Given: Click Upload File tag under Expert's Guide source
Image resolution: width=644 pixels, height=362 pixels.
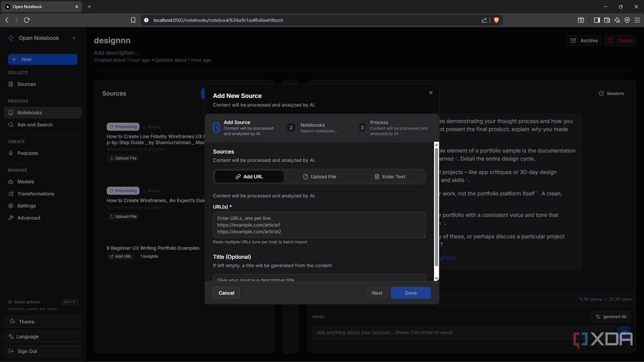Looking at the screenshot, I should click(x=123, y=217).
